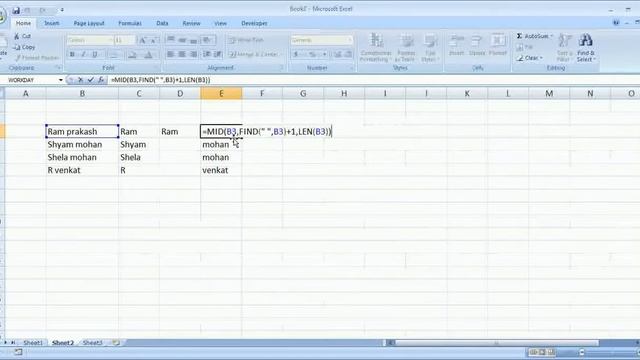Open the Font name dropdown

click(x=111, y=40)
